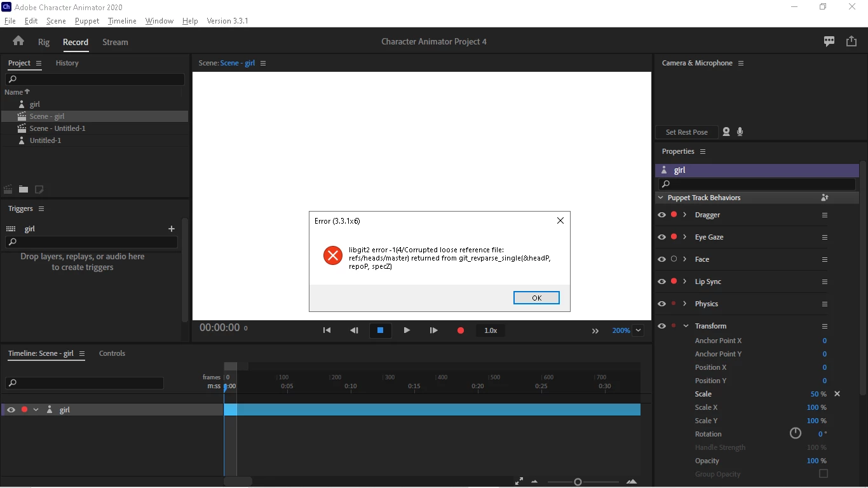Disarm the Dragger behavior record dot
This screenshot has width=868, height=488.
(674, 215)
